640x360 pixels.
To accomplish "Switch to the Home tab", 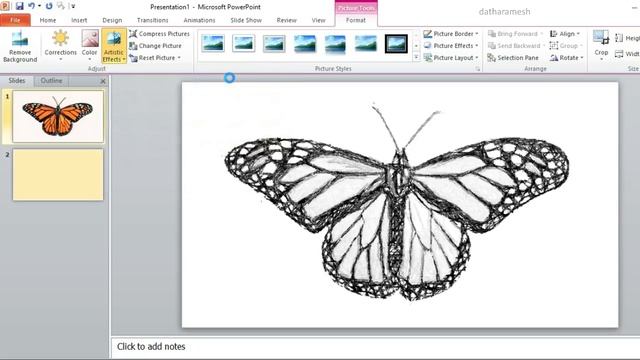I will (x=48, y=20).
